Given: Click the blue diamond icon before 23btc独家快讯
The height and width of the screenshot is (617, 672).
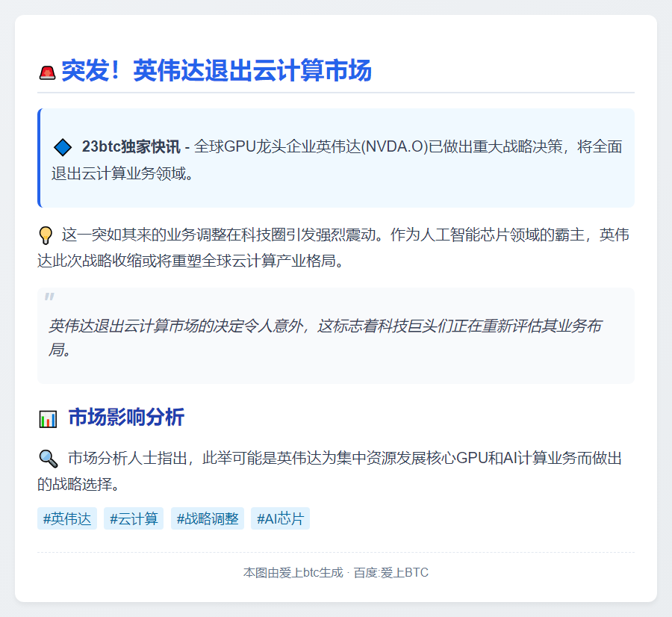Looking at the screenshot, I should [63, 147].
